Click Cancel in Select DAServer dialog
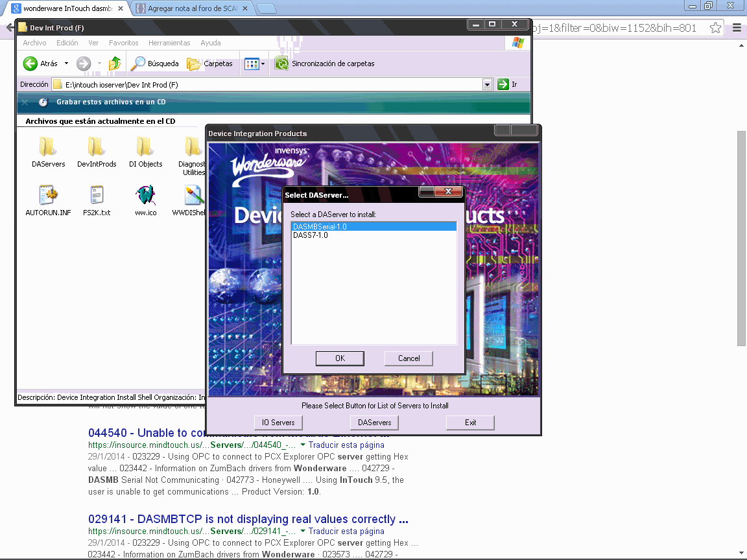747x560 pixels. click(x=409, y=358)
